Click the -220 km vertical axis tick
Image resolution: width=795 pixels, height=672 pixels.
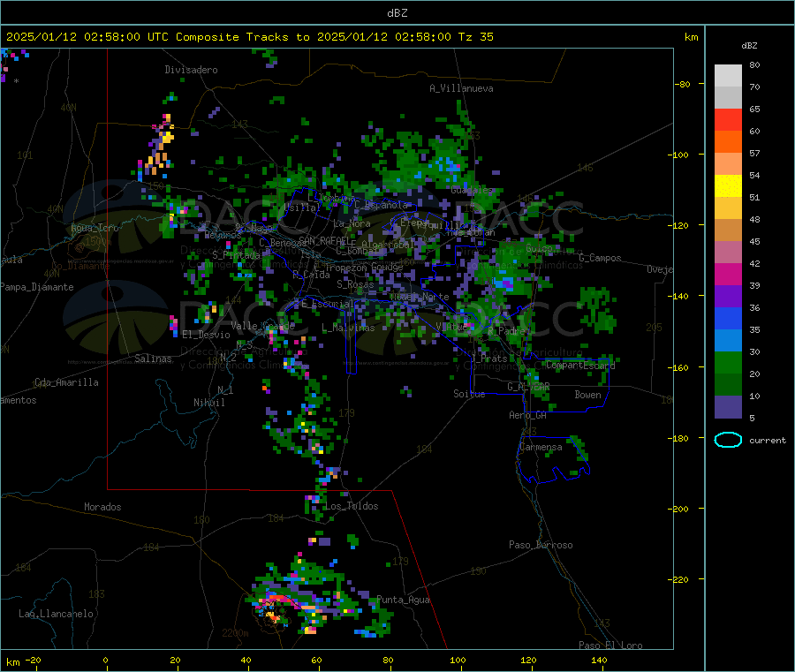click(x=678, y=579)
